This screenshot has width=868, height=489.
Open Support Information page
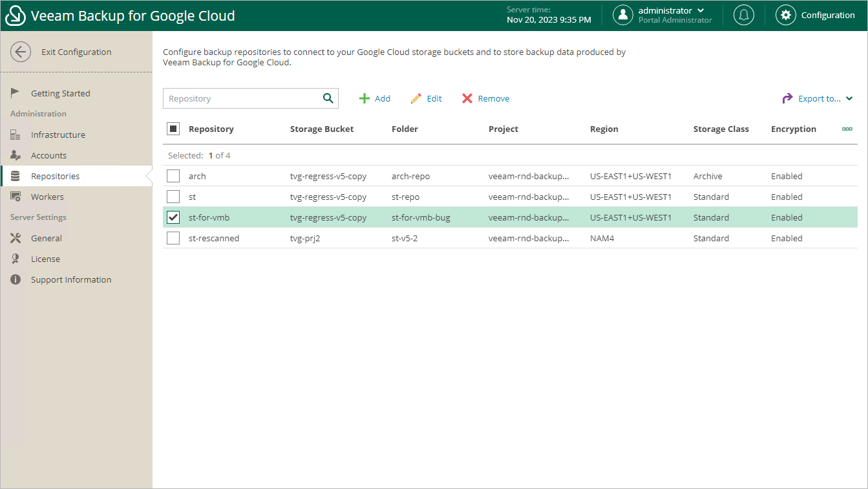click(70, 280)
